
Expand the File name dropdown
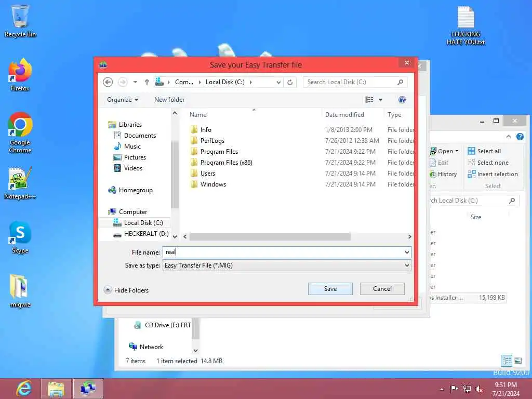407,252
